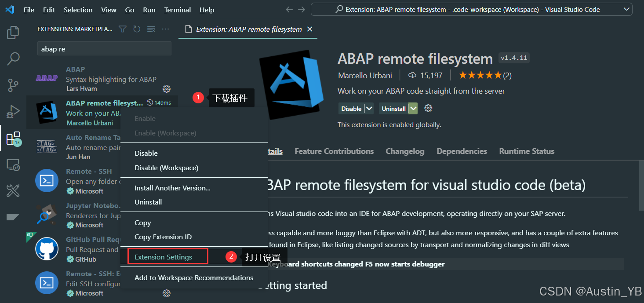Click the v1.4.11 version badge
Image resolution: width=644 pixels, height=303 pixels.
click(x=514, y=58)
